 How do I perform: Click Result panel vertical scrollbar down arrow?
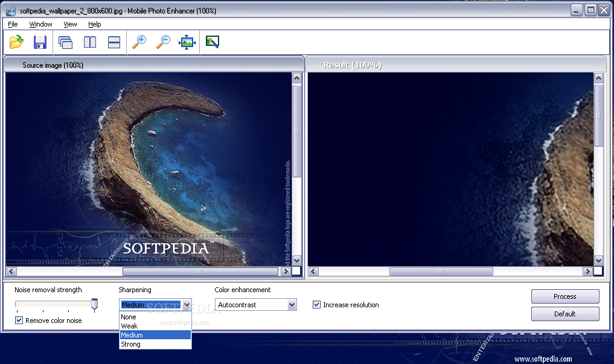(x=599, y=261)
